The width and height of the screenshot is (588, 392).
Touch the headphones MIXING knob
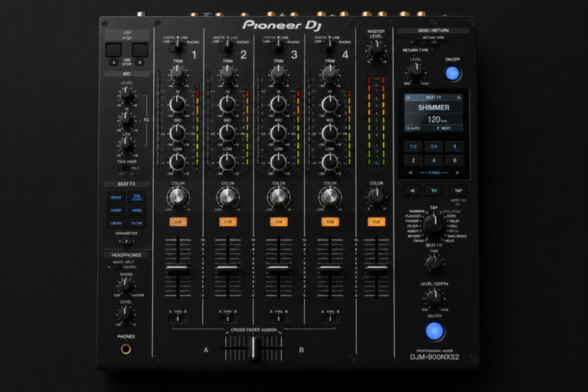126,286
